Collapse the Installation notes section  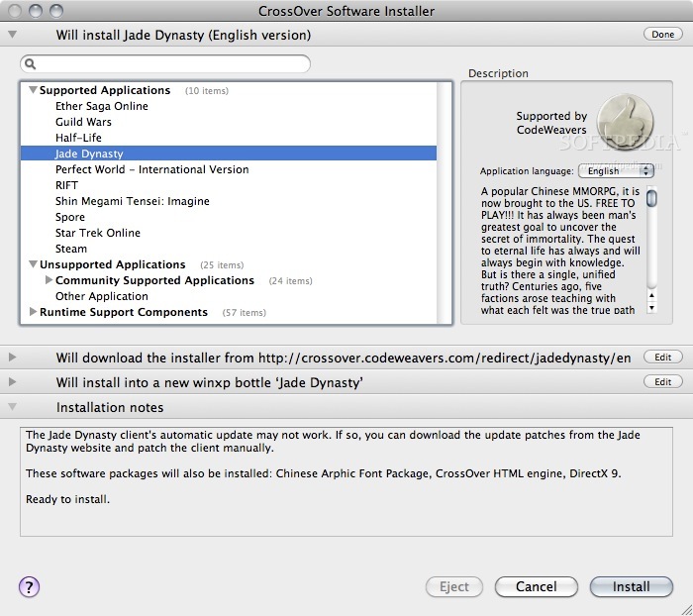(12, 407)
